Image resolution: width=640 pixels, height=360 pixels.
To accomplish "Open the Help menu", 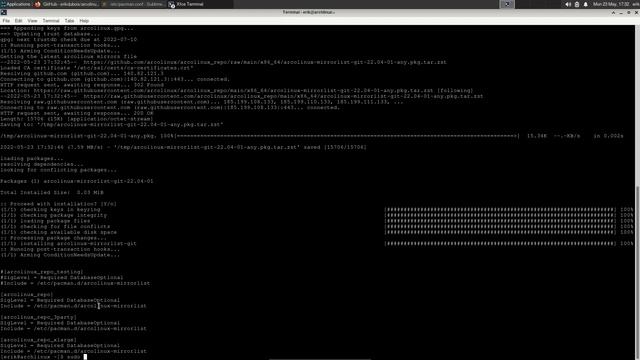I will pos(84,20).
